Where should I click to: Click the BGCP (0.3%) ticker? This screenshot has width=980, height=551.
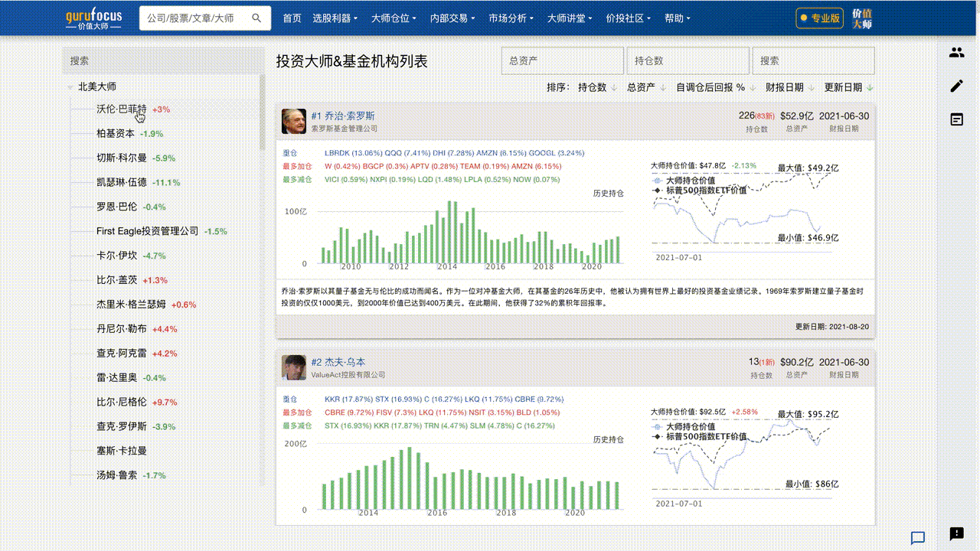pos(386,166)
